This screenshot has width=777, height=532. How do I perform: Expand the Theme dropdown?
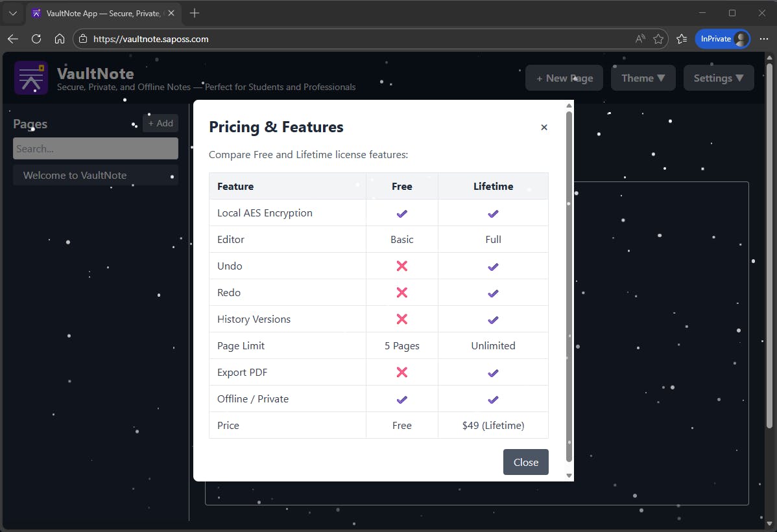(x=643, y=78)
